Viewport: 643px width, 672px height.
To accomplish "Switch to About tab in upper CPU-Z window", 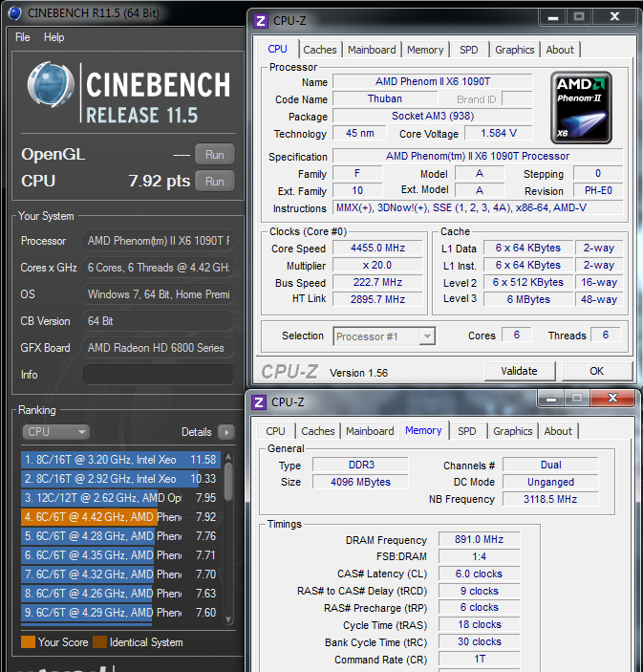I will click(560, 50).
